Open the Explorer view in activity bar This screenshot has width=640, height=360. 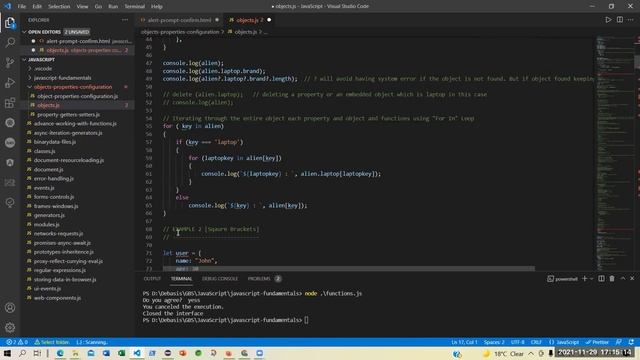coord(10,22)
